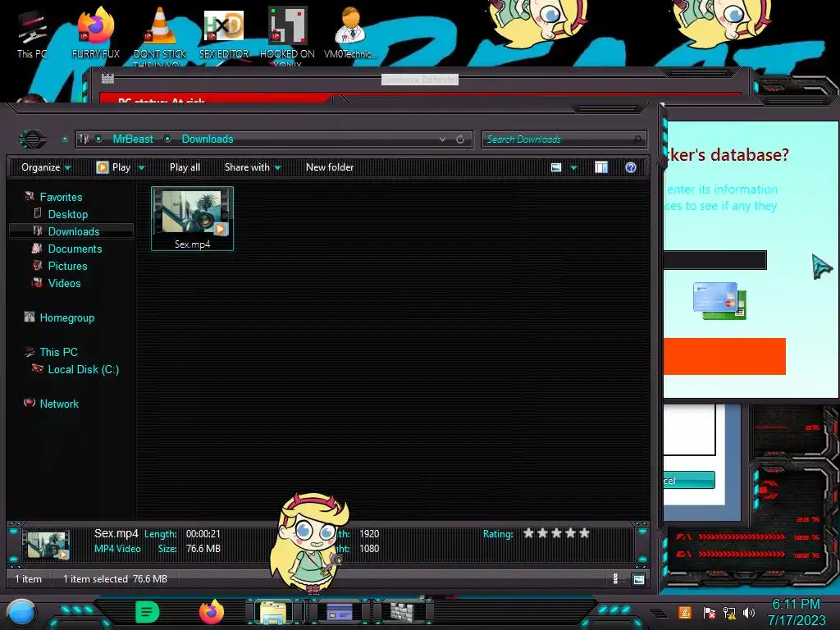Toggle the preview pane icon

coord(601,167)
